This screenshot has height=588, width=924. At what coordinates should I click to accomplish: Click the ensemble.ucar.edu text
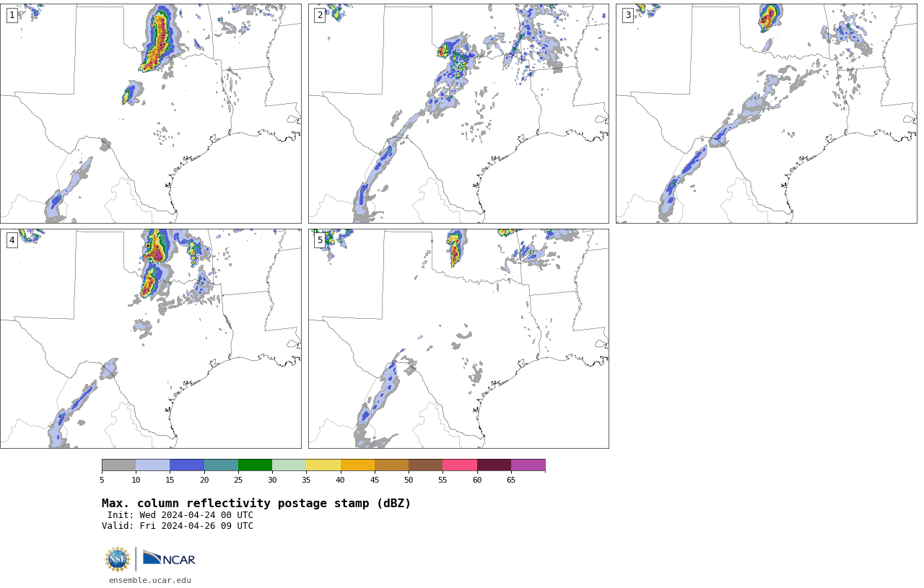click(150, 580)
